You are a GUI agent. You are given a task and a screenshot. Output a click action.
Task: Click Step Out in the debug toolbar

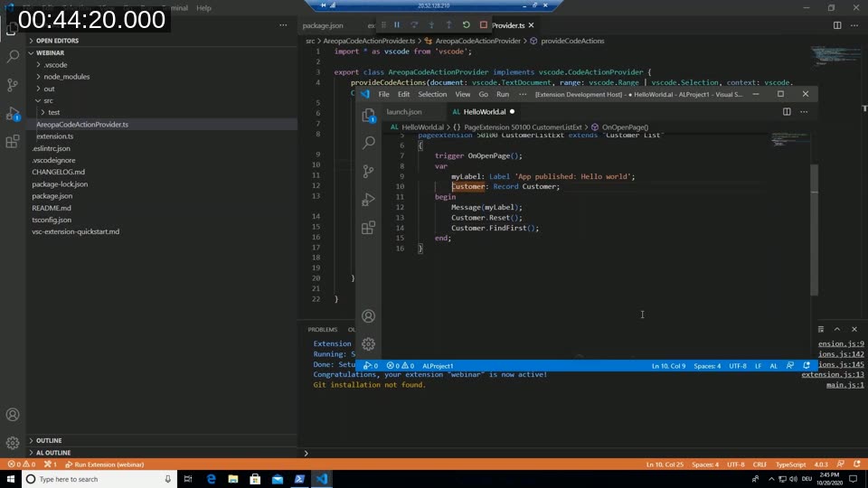pos(449,25)
